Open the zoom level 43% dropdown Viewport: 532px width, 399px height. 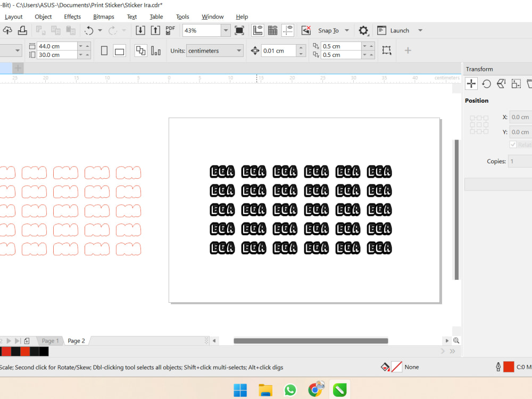point(226,30)
